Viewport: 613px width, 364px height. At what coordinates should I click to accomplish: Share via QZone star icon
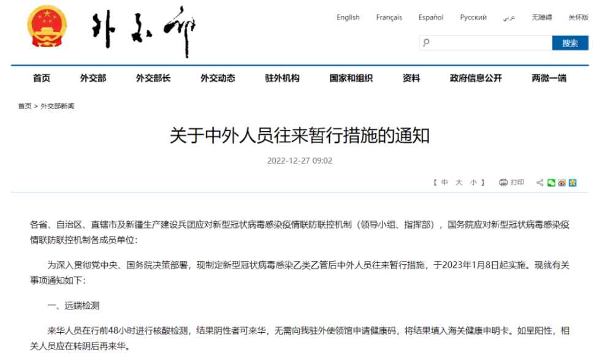[573, 183]
